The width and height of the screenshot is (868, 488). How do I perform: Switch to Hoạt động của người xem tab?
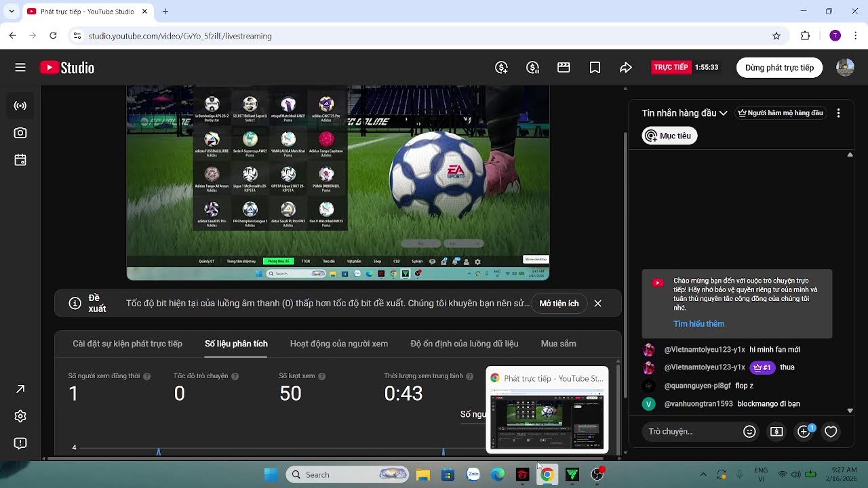coord(339,344)
